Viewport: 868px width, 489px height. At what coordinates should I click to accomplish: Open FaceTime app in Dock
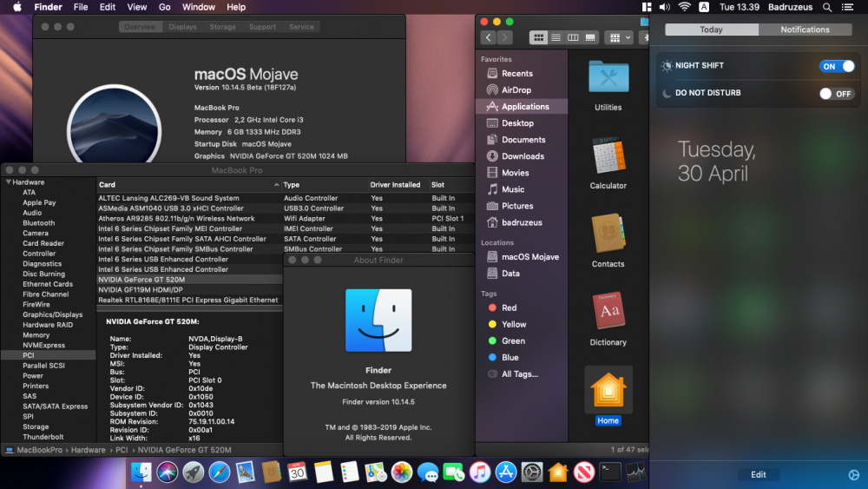[x=453, y=472]
